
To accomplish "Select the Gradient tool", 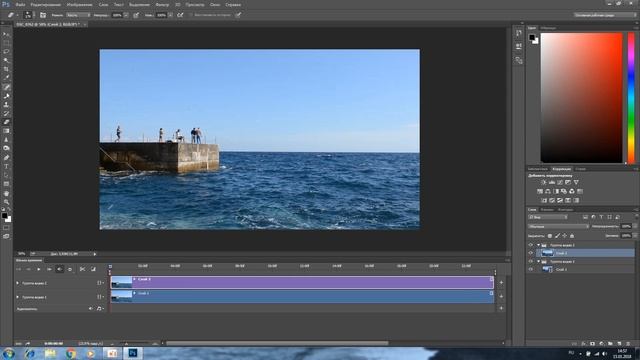I will pos(6,131).
